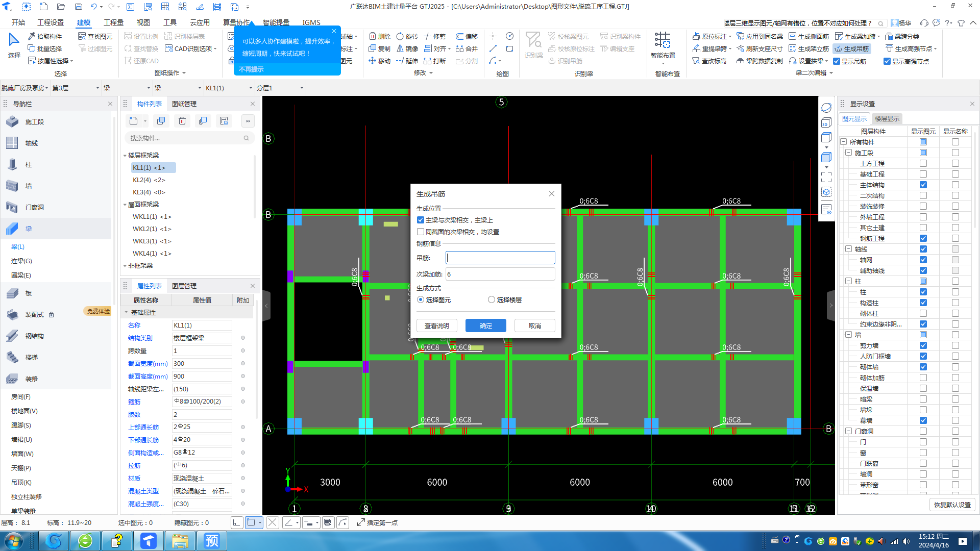980x551 pixels.
Task: Toggle 幕墙 显示图元 checkbox
Action: click(x=923, y=420)
